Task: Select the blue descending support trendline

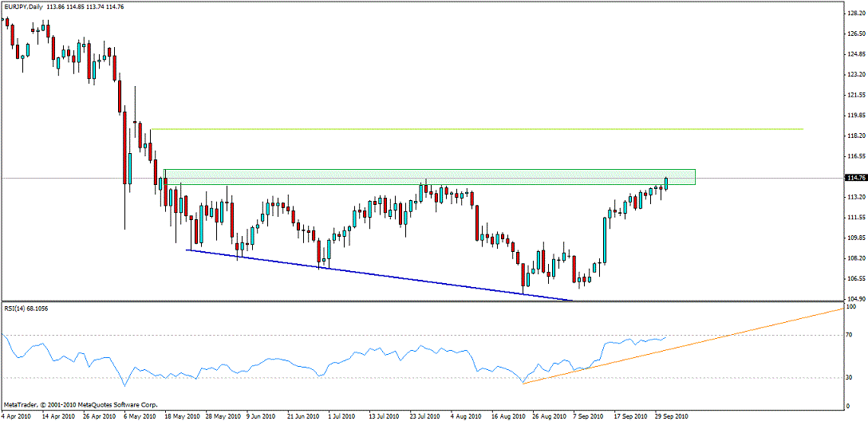Action: (x=379, y=276)
